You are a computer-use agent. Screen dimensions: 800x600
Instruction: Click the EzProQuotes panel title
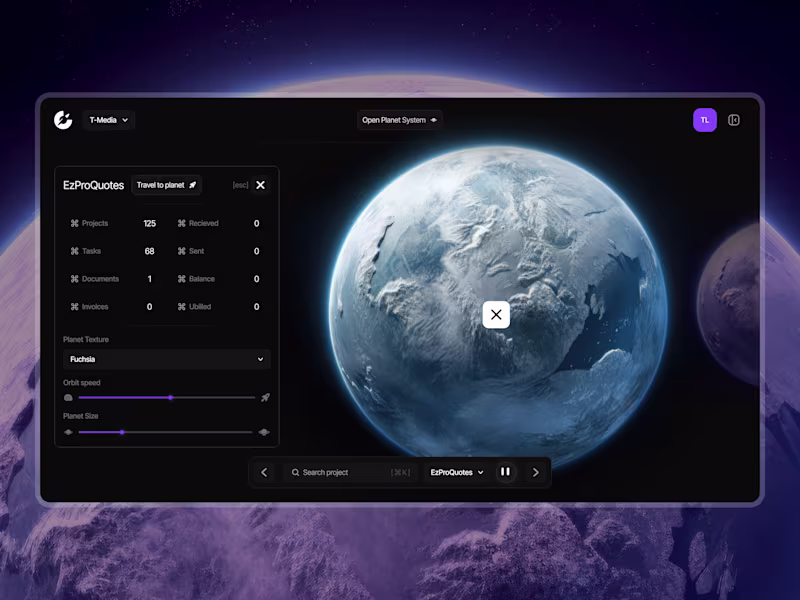(93, 185)
